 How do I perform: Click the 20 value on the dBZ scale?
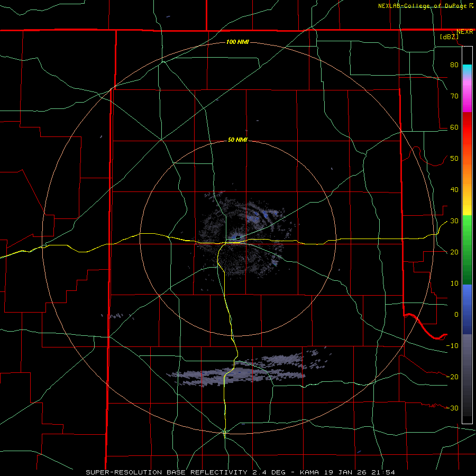[454, 252]
